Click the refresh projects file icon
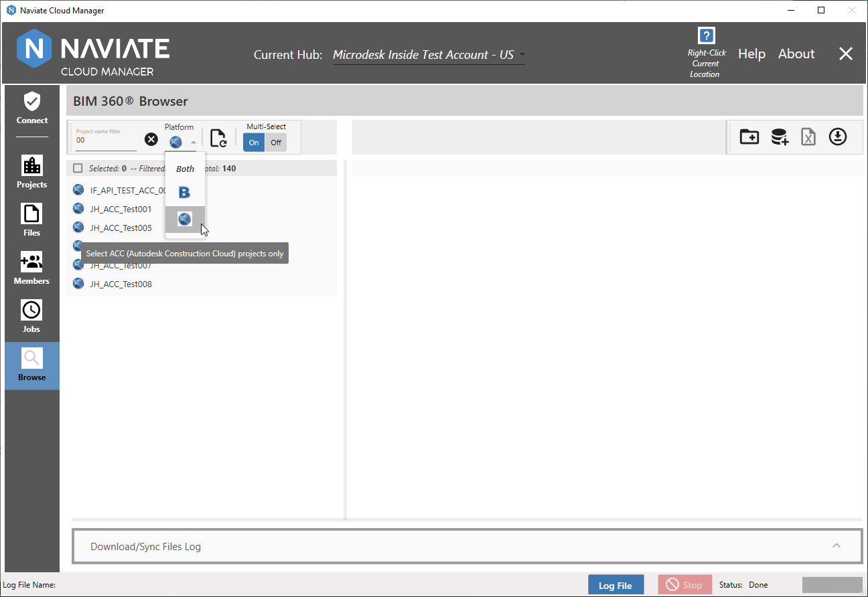The height and width of the screenshot is (597, 868). tap(218, 138)
